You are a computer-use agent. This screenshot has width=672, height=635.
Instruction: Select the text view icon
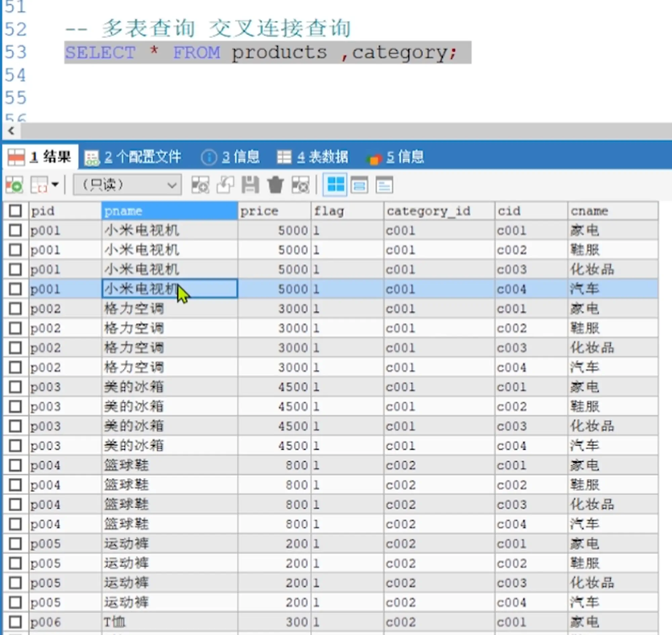[x=384, y=185]
